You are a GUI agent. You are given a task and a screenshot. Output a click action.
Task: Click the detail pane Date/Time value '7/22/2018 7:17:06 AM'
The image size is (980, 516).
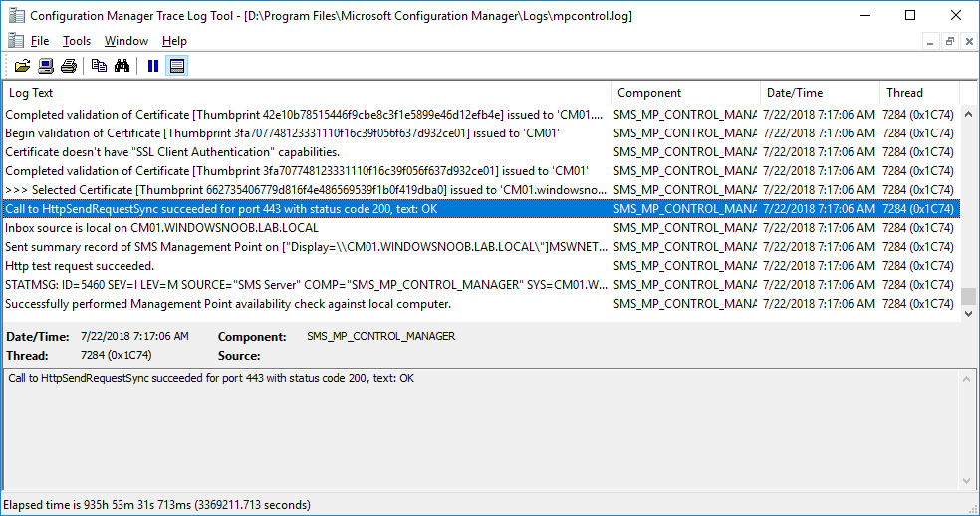pyautogui.click(x=134, y=336)
